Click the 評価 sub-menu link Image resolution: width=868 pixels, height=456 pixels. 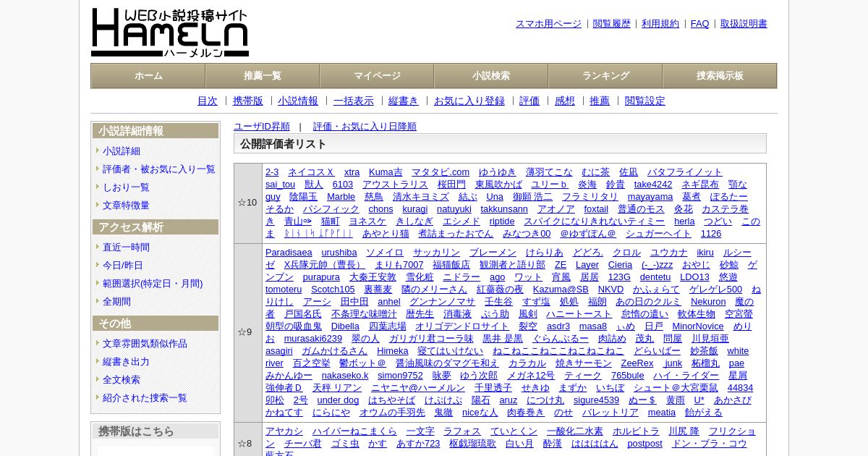coord(529,101)
